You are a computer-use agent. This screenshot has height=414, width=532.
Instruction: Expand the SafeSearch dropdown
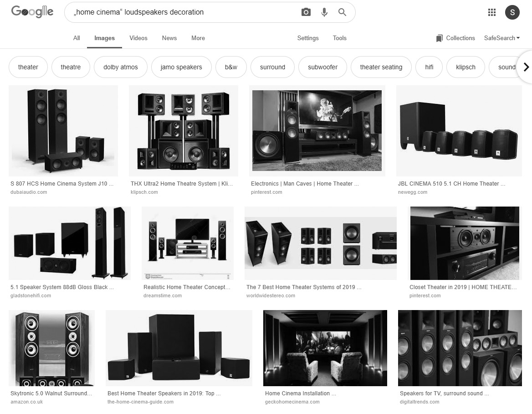502,38
